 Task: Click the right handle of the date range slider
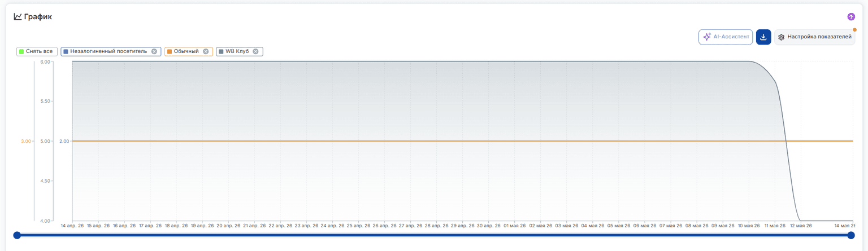pyautogui.click(x=851, y=235)
